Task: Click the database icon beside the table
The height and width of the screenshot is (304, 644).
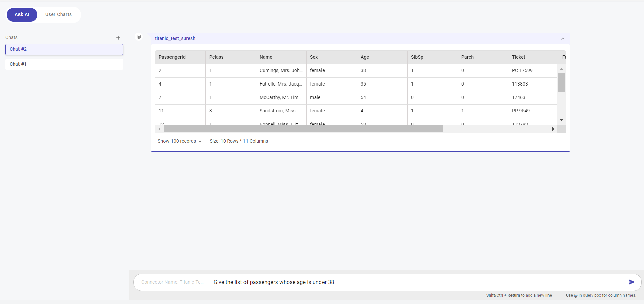Action: (x=139, y=37)
